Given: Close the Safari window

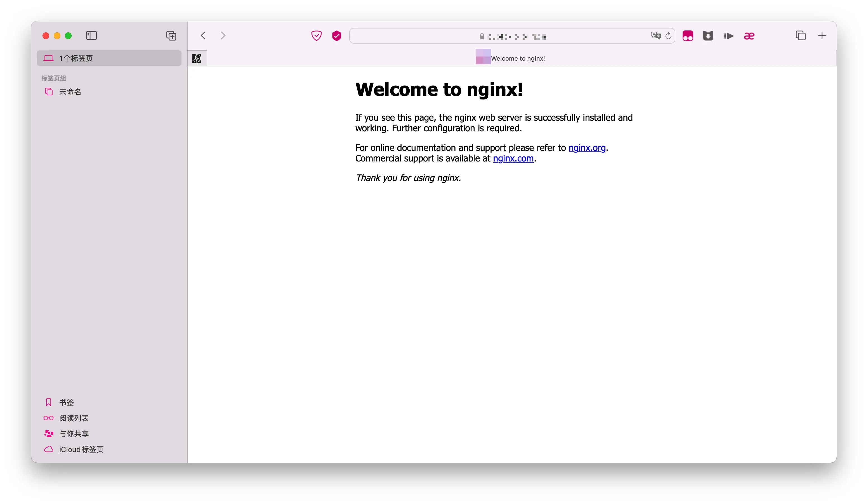Looking at the screenshot, I should coord(46,36).
